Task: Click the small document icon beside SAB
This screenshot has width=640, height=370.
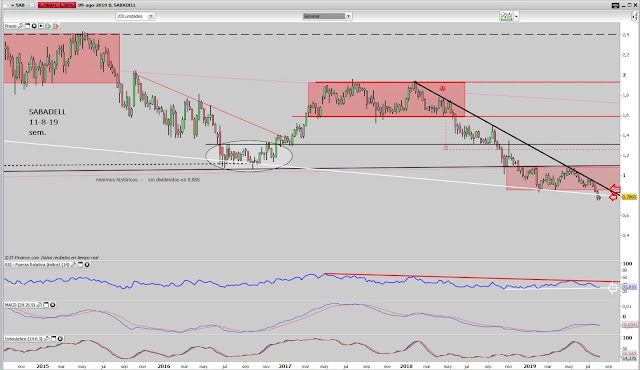Action: [32, 5]
